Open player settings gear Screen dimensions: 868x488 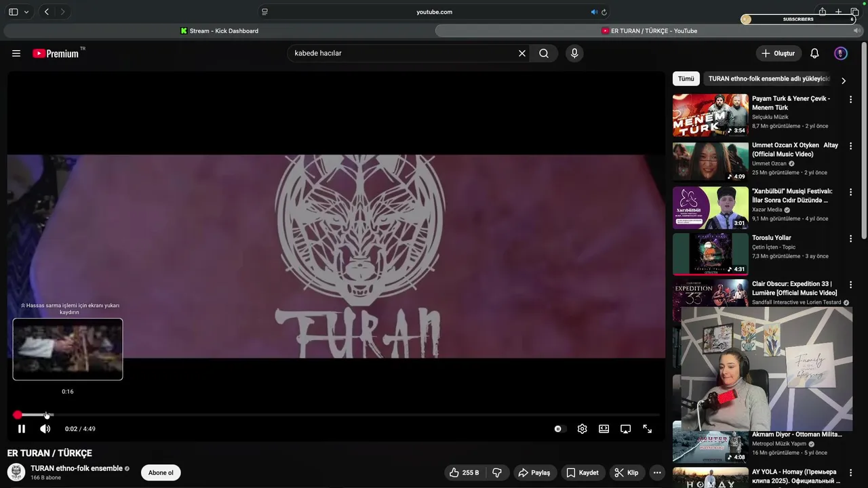pos(582,429)
